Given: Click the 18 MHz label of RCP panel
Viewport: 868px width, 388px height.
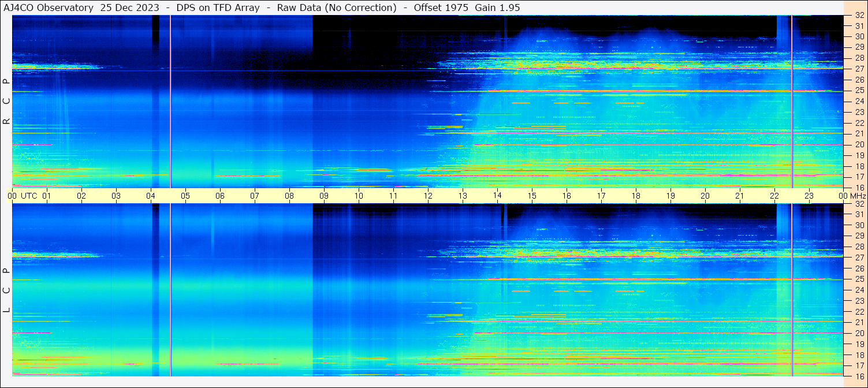Looking at the screenshot, I should coord(859,166).
